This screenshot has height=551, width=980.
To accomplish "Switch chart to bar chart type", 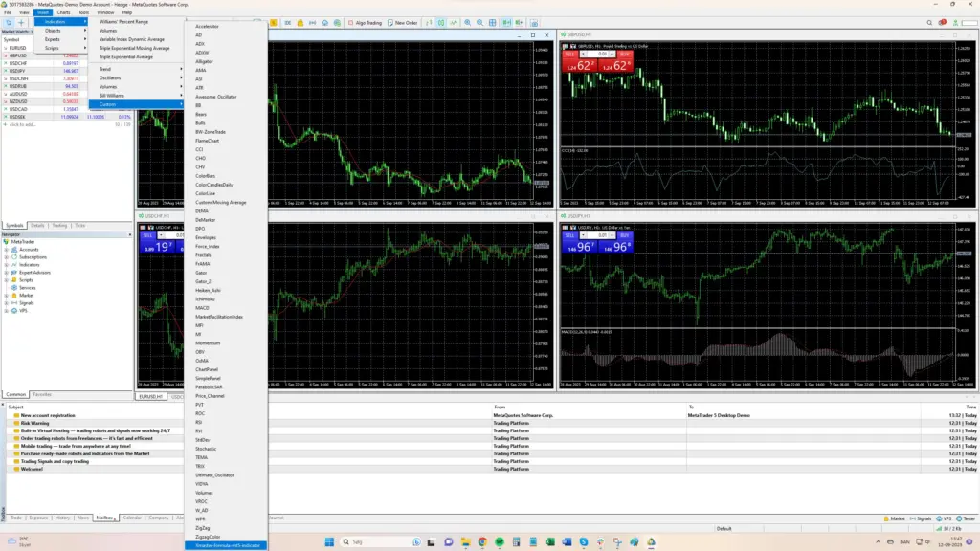I will point(429,23).
